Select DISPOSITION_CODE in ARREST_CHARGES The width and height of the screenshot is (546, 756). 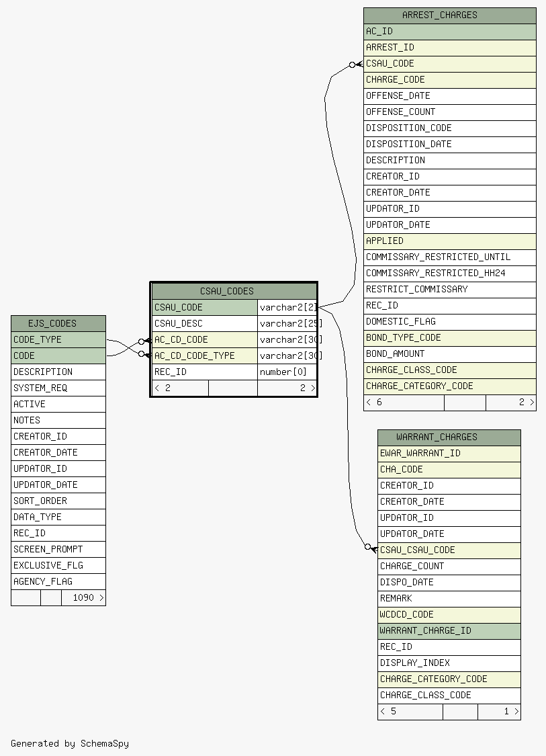[x=449, y=128]
